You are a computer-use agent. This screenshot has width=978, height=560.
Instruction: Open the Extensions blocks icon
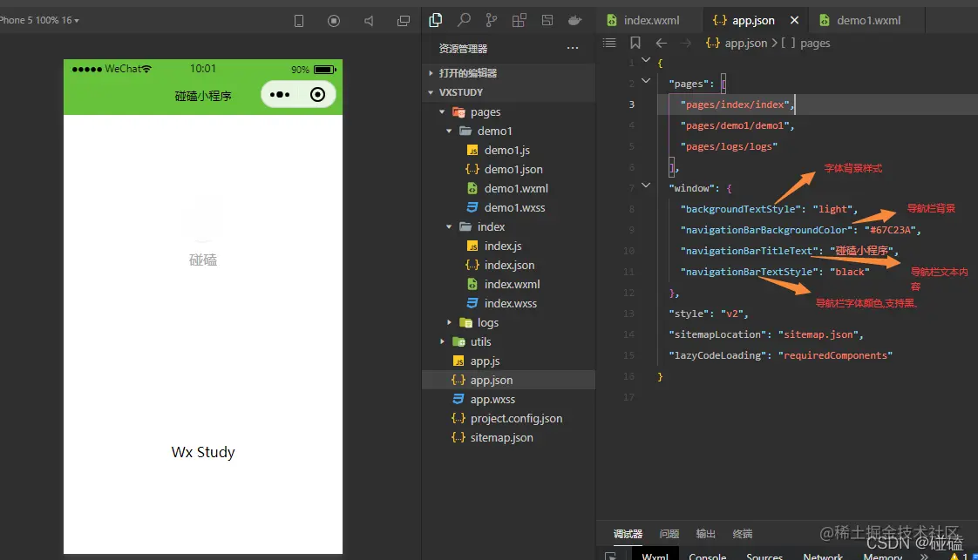point(519,20)
